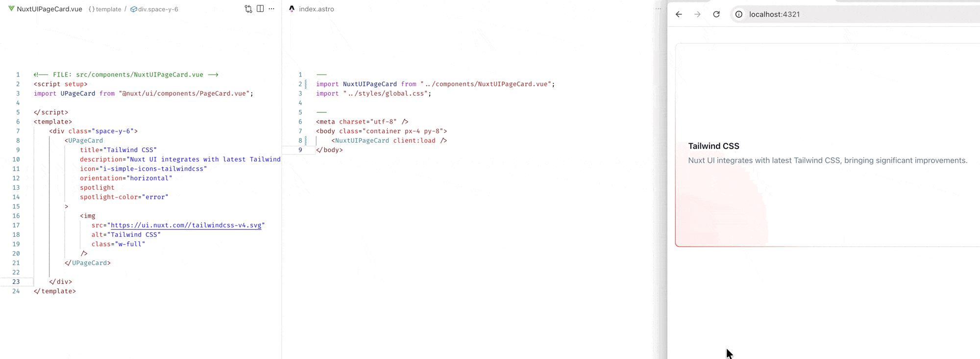Screen dimensions: 980x359
Task: Click the FILE comment line in NuxtUIPageCard.vue
Action: click(126, 75)
